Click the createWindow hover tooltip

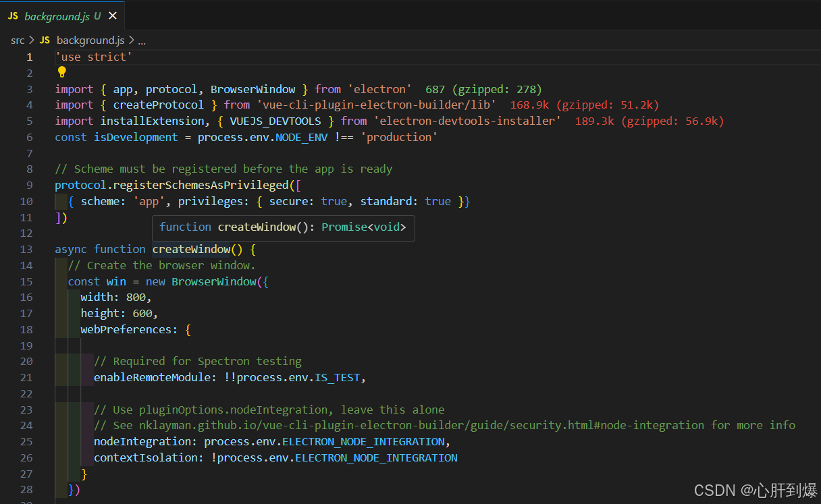coord(284,227)
